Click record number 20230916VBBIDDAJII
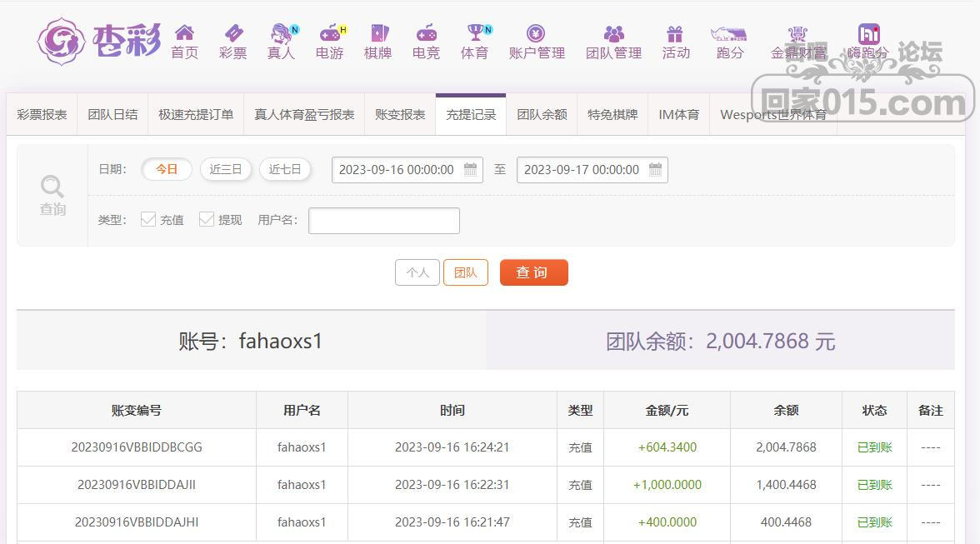This screenshot has width=980, height=544. pos(137,485)
